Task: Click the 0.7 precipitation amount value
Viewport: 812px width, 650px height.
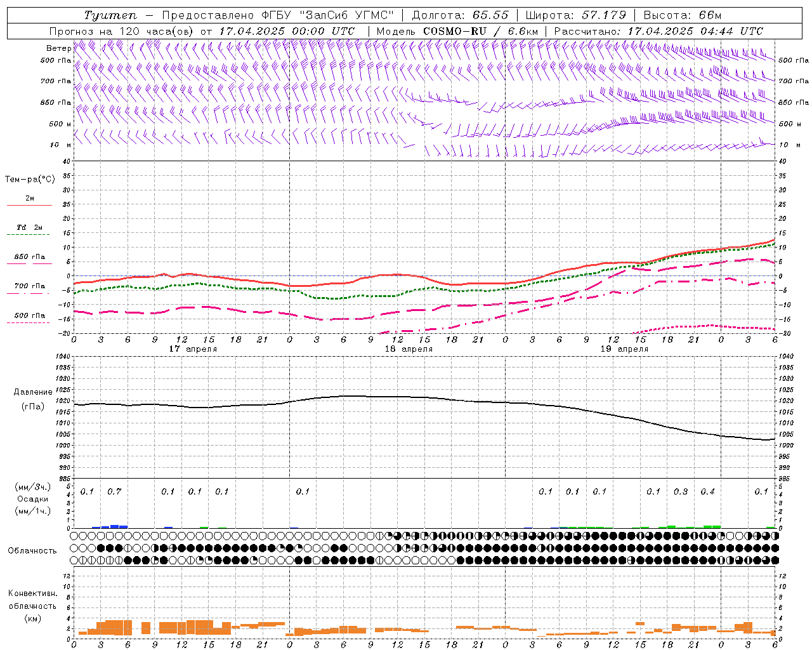Action: 114,491
